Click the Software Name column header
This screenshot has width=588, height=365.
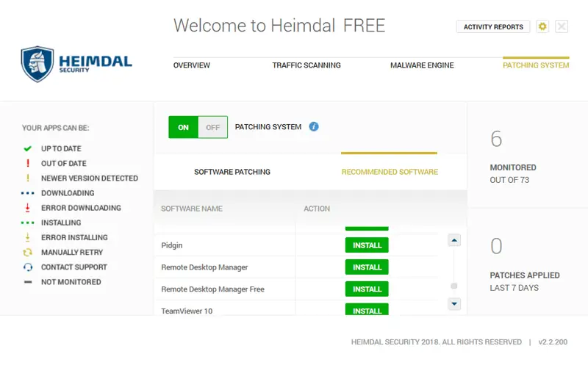coord(192,209)
